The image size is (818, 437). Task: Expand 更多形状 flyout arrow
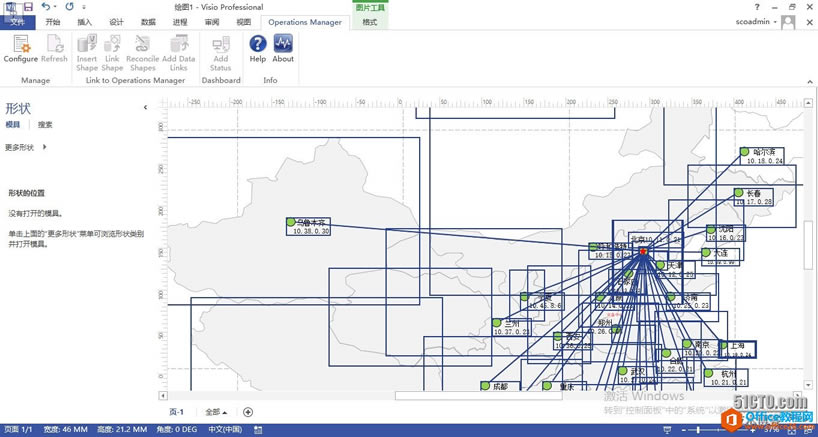(44, 147)
